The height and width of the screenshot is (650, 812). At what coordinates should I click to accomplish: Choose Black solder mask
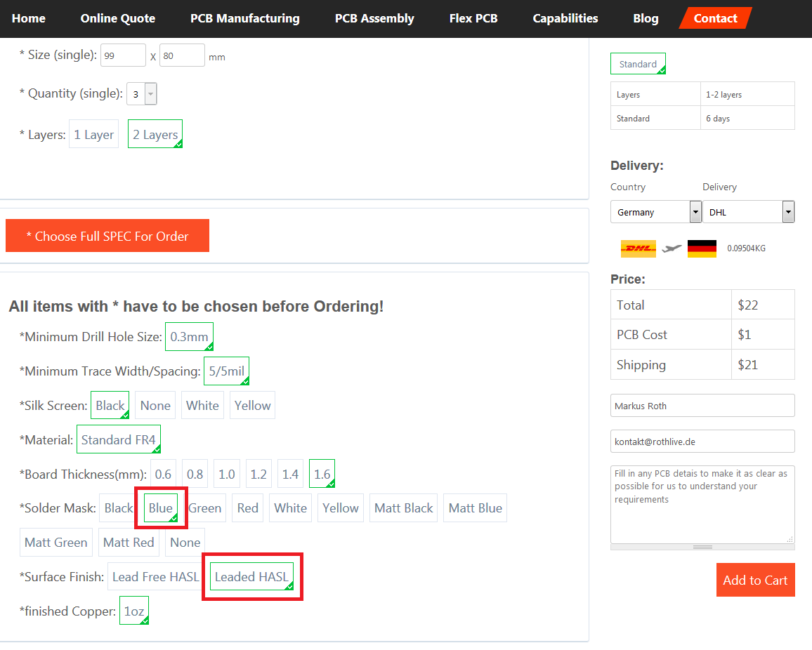click(117, 508)
